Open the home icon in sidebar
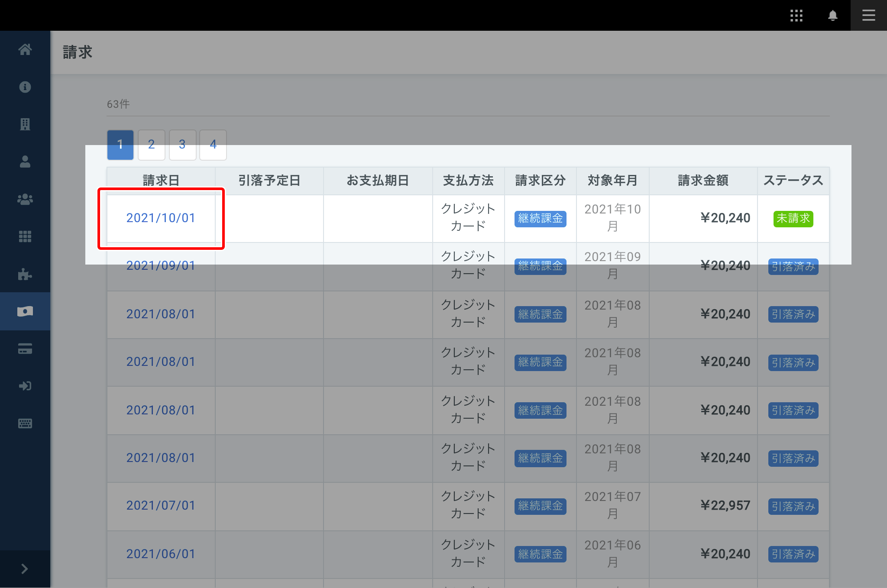Image resolution: width=887 pixels, height=588 pixels. click(25, 49)
